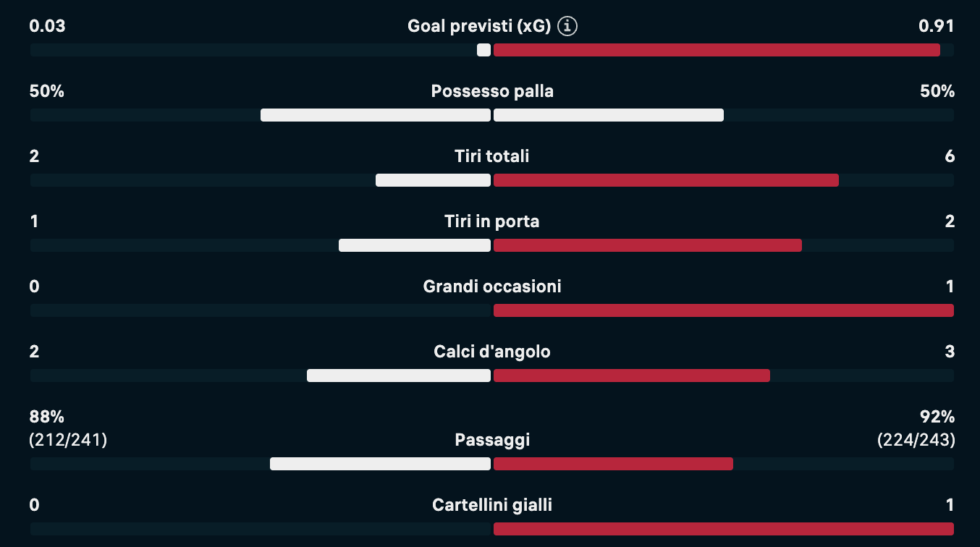
Task: Select the "Tiri in porta" label
Action: coord(492,221)
